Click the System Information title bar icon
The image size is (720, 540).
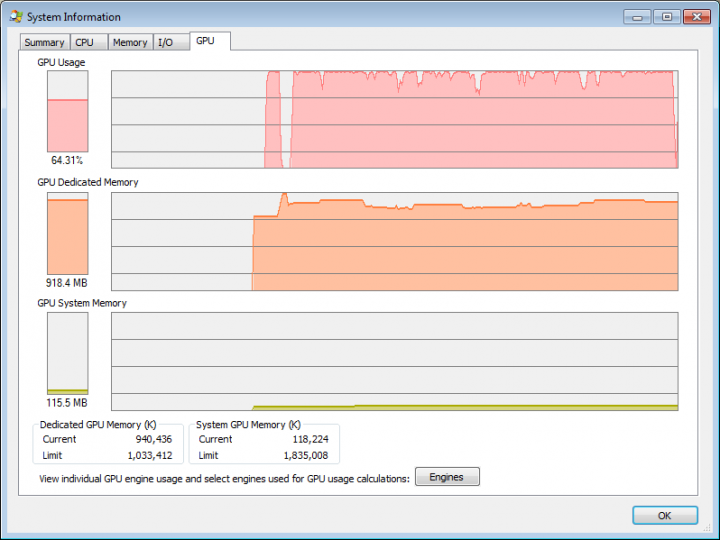click(16, 17)
